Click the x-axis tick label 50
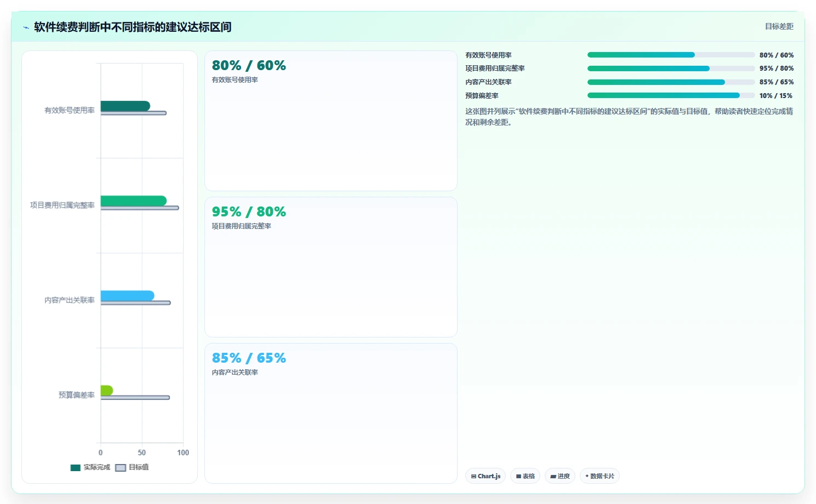 click(142, 453)
